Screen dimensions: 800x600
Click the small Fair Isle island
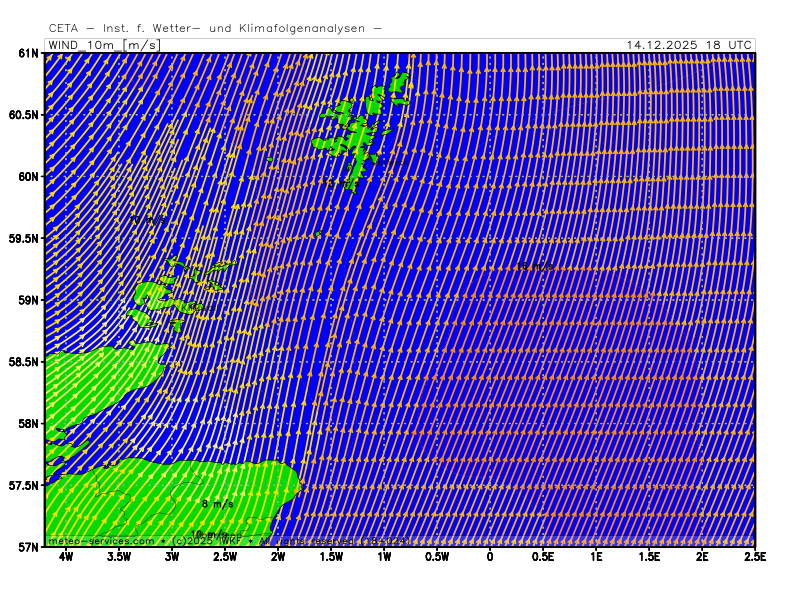point(317,236)
